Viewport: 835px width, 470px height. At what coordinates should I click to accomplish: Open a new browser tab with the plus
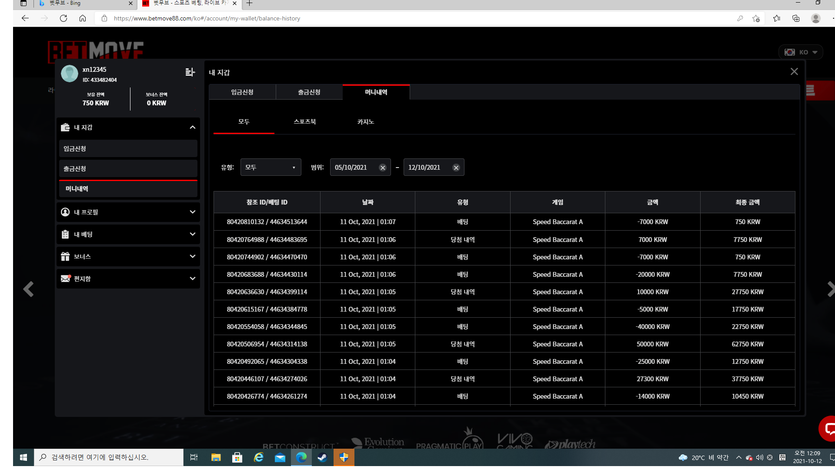pyautogui.click(x=249, y=4)
